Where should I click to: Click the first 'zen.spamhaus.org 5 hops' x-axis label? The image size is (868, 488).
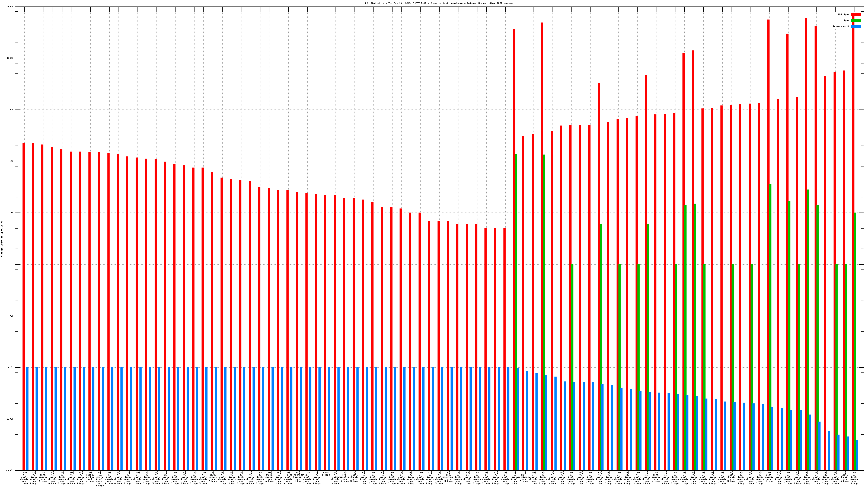(x=448, y=477)
